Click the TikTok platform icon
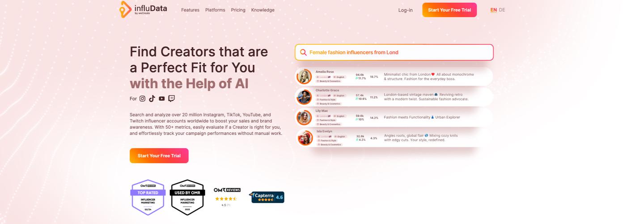The image size is (644, 224). [152, 99]
